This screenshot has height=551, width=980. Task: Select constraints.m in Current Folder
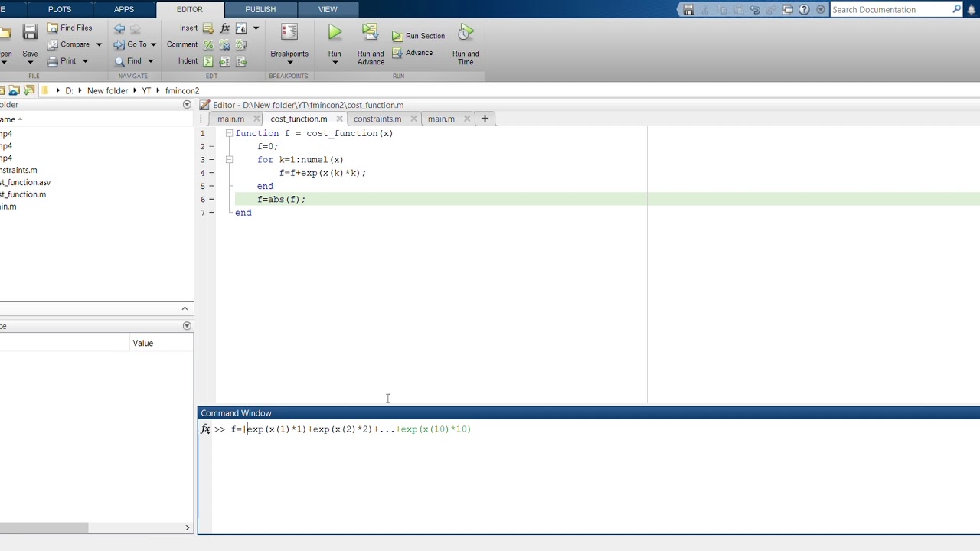(x=17, y=170)
